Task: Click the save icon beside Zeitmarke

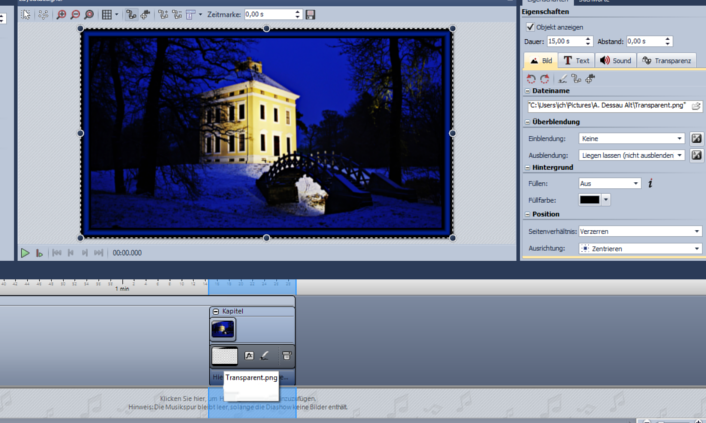Action: (310, 15)
